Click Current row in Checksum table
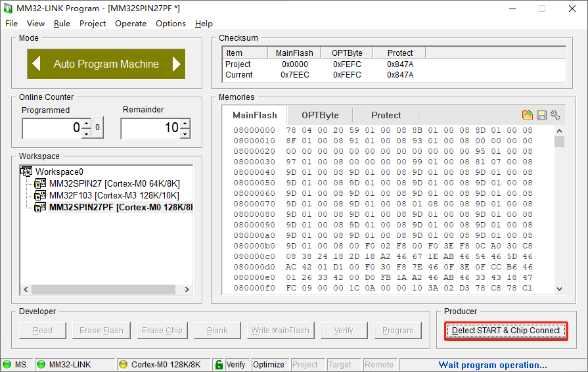 click(394, 75)
